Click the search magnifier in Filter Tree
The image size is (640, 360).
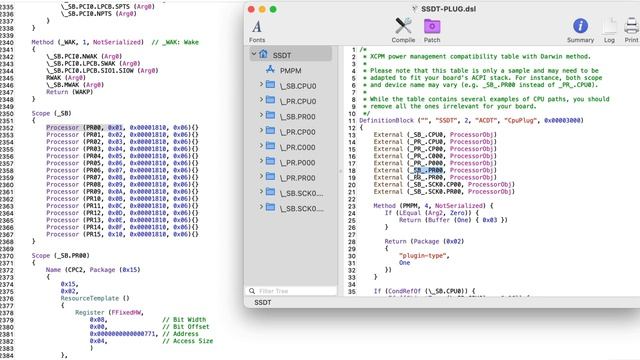point(252,291)
